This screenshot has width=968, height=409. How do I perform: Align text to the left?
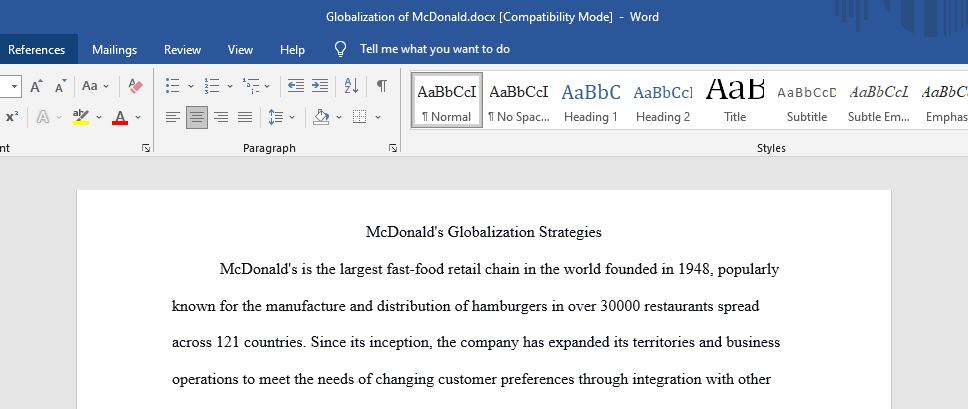tap(173, 117)
